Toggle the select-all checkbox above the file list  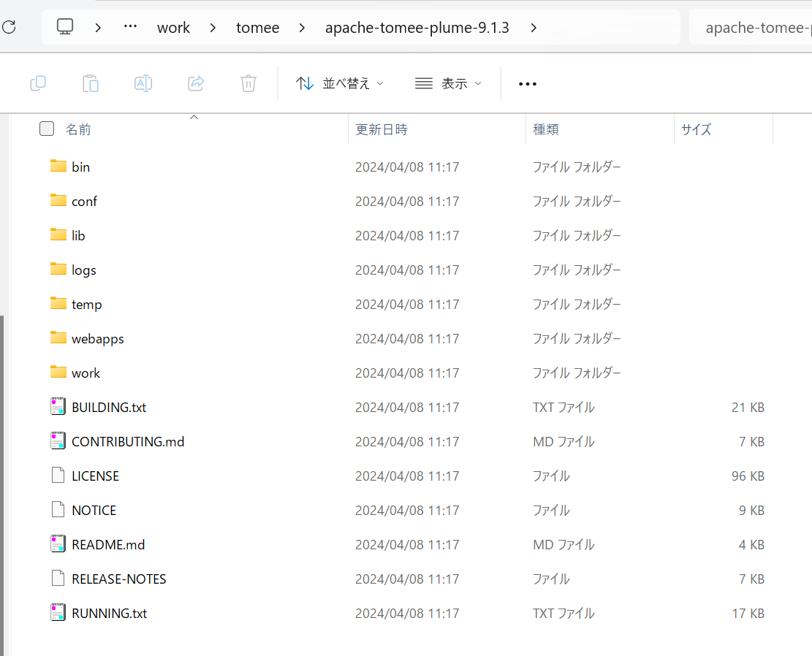[46, 129]
